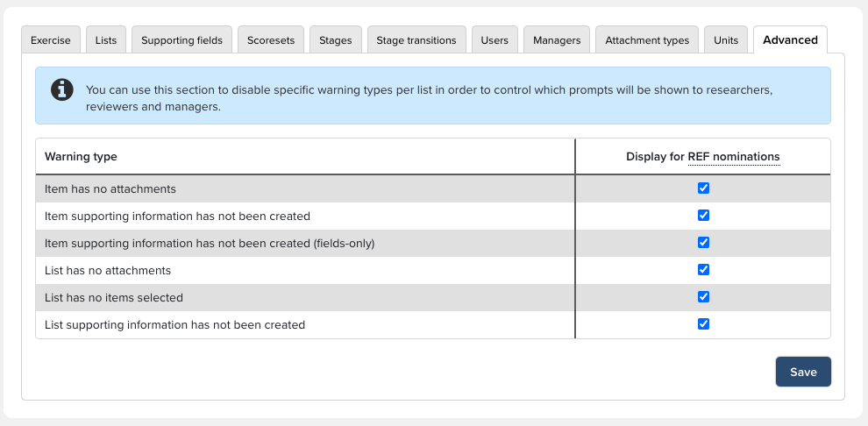Viewport: 868px width, 426px height.
Task: Click the 'REF nominations' underlined column header
Action: coord(733,157)
